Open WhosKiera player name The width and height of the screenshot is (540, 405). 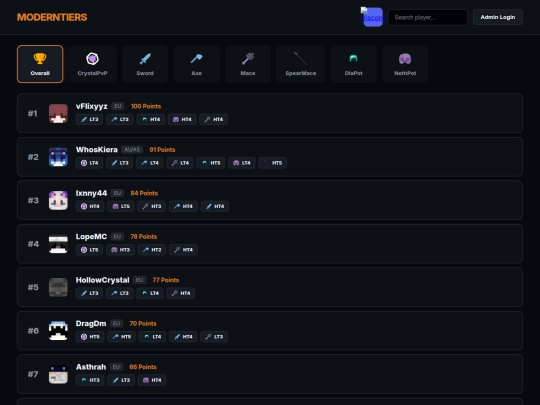[x=97, y=150]
